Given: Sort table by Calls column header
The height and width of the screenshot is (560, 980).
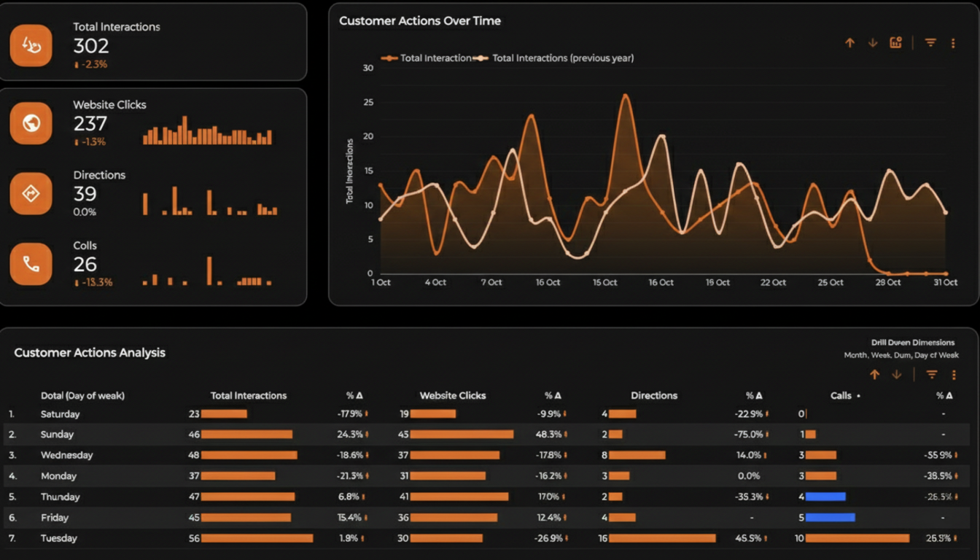Looking at the screenshot, I should point(841,396).
